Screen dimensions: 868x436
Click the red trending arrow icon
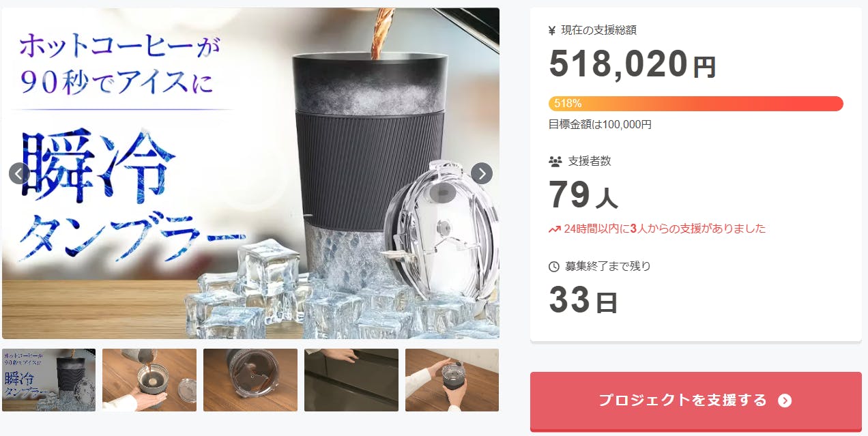pyautogui.click(x=554, y=229)
